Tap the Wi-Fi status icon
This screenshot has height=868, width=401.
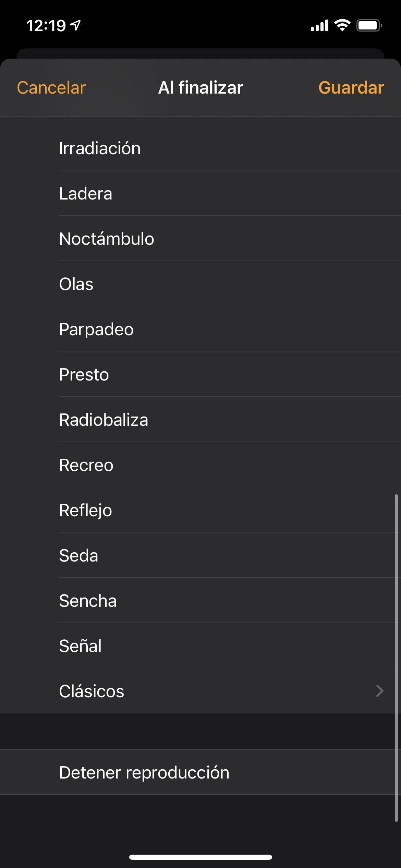342,25
